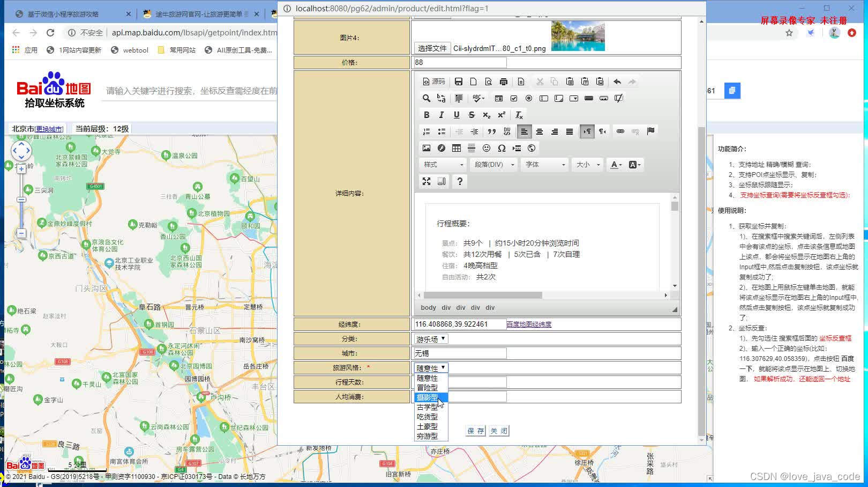Click the 源码 source button

[434, 82]
